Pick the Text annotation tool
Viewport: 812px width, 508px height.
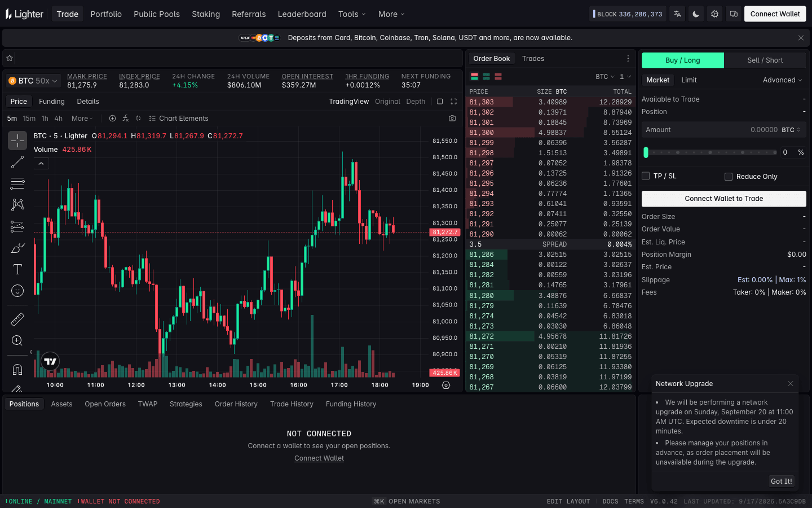click(17, 269)
